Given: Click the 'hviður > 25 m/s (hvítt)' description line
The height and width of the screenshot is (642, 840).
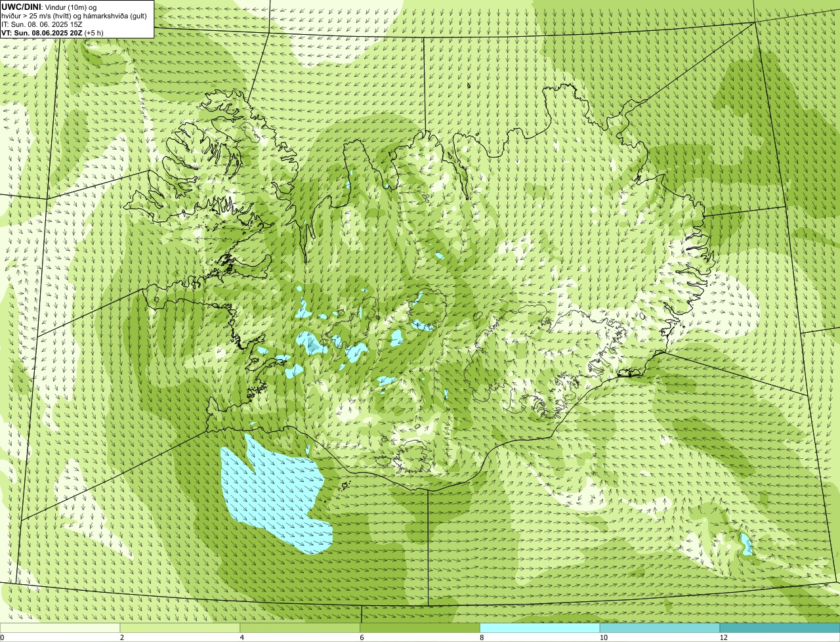Looking at the screenshot, I should [x=74, y=15].
